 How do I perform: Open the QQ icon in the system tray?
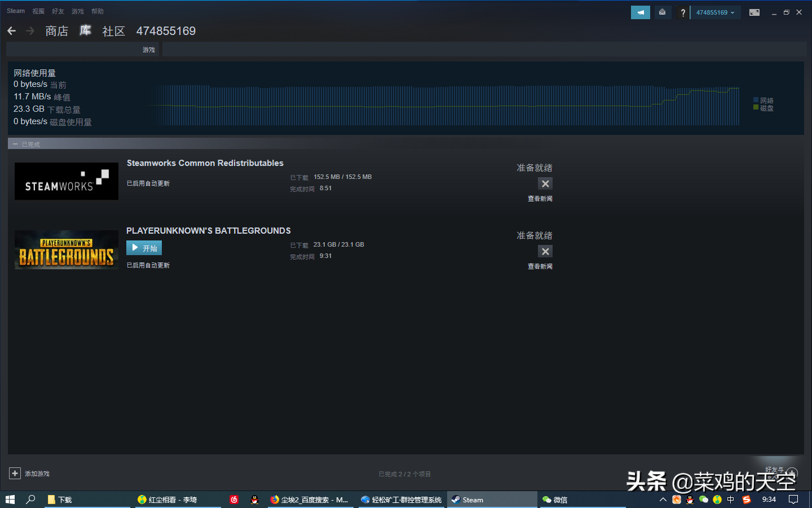[x=690, y=500]
